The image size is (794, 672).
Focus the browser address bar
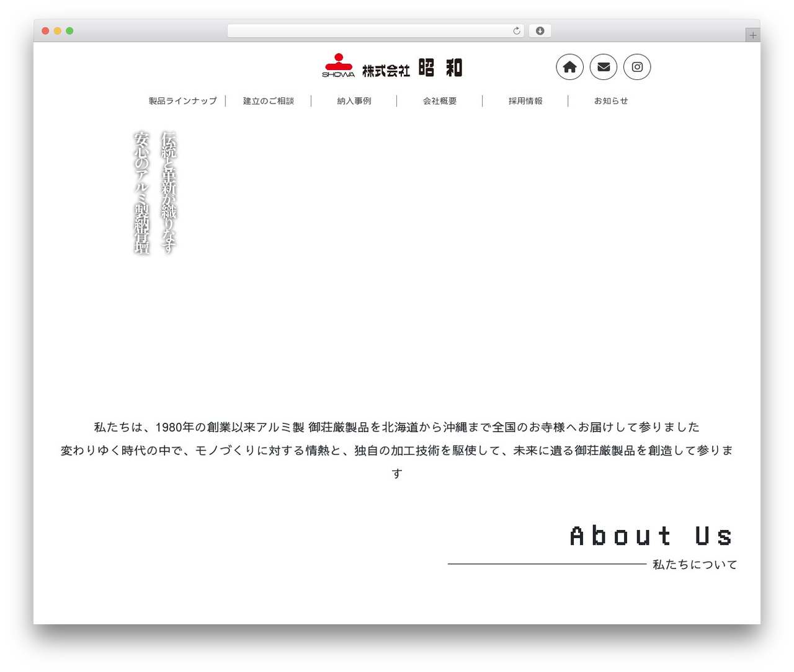click(x=375, y=31)
